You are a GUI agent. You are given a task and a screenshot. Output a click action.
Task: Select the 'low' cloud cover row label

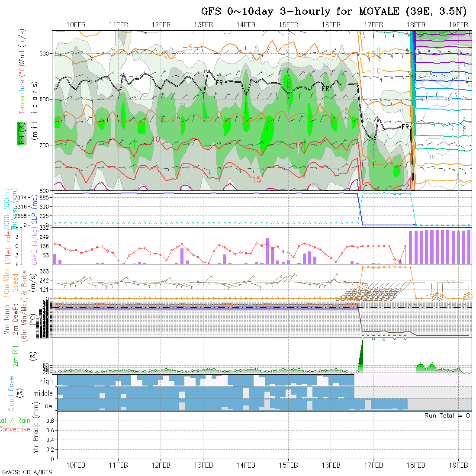(x=48, y=406)
